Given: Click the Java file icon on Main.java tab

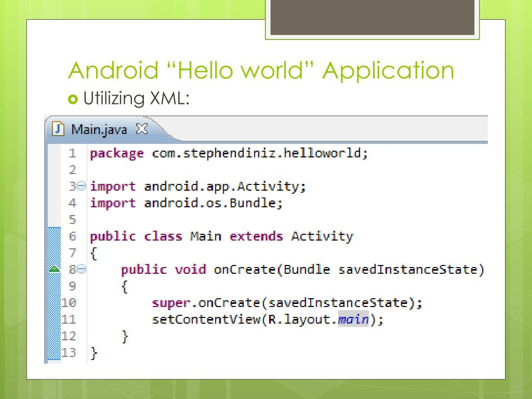Looking at the screenshot, I should pyautogui.click(x=58, y=129).
